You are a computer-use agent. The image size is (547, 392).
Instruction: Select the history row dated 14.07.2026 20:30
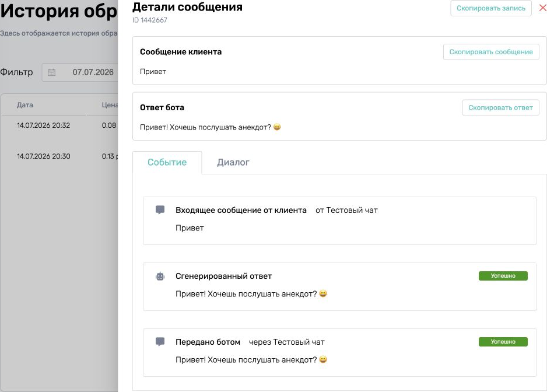click(59, 156)
